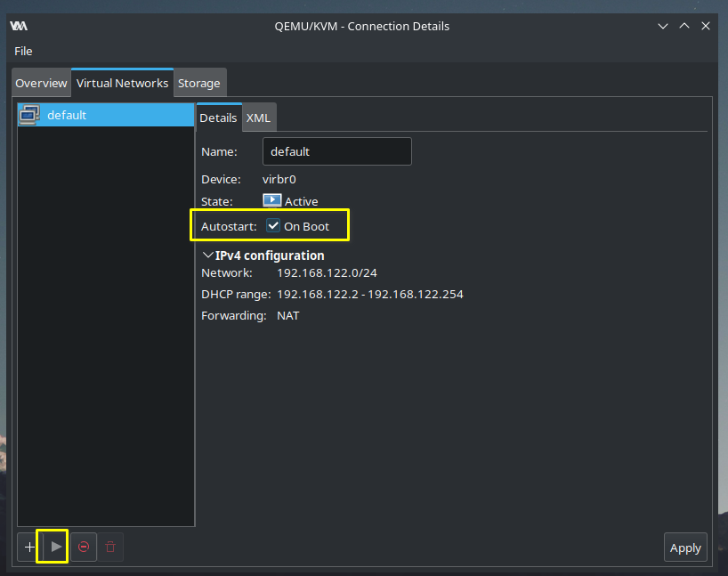Disable Autostart On Boot checkbox
This screenshot has width=728, height=576.
(273, 226)
